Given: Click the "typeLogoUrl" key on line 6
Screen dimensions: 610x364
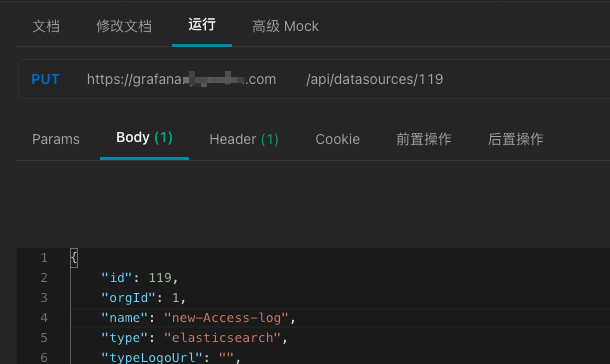Looking at the screenshot, I should pyautogui.click(x=152, y=357).
